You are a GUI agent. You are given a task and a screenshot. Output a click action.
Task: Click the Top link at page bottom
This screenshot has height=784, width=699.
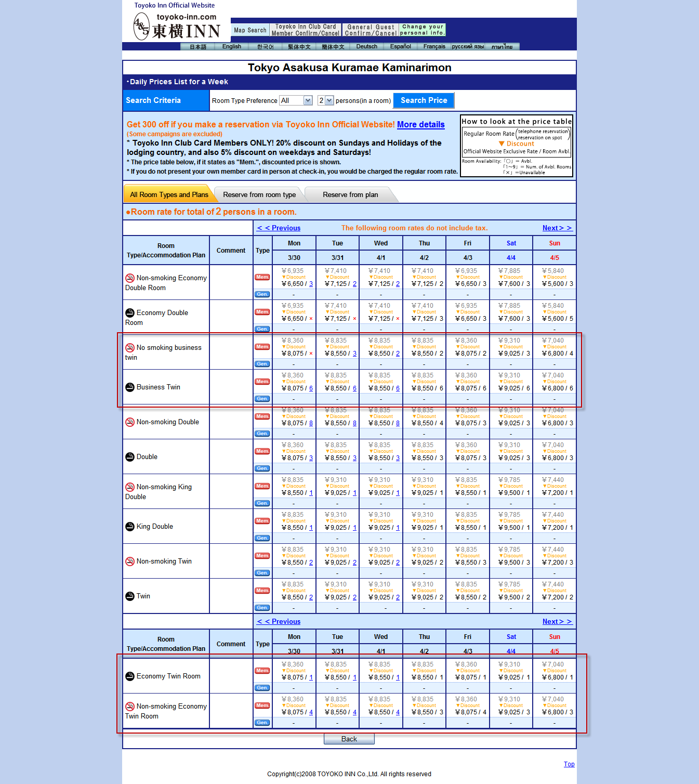tap(569, 764)
